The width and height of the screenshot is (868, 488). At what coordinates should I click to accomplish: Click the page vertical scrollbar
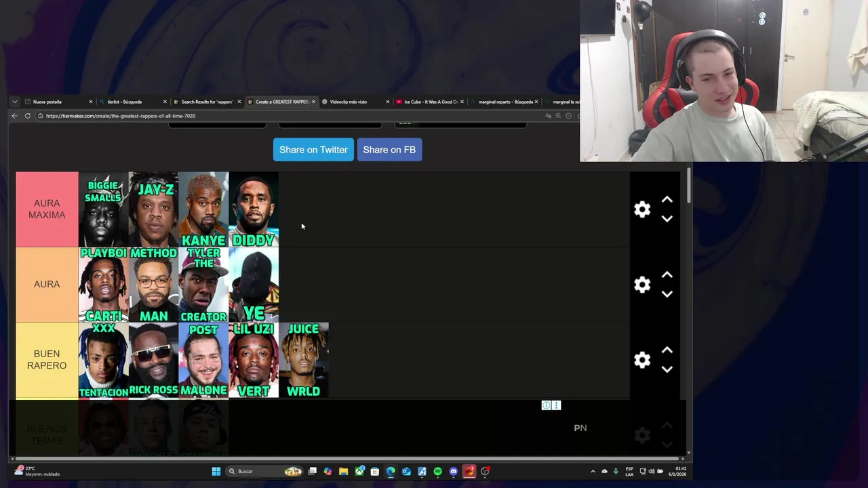tap(689, 185)
